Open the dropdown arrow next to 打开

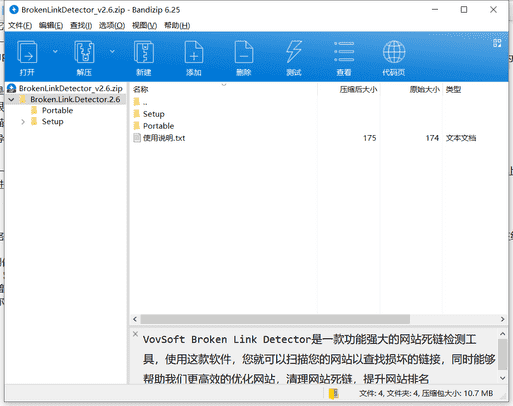tap(55, 51)
